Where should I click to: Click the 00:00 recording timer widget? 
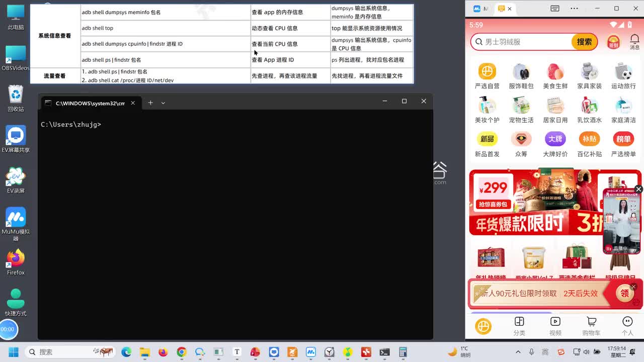[x=8, y=329]
